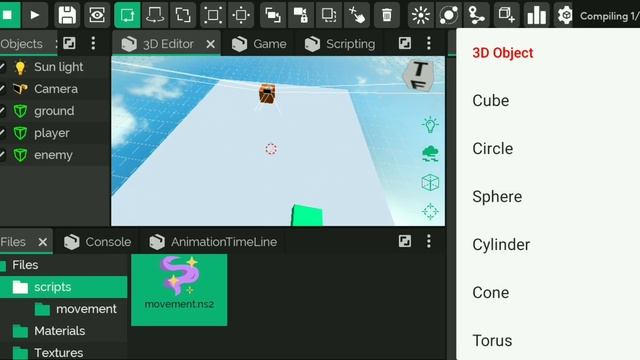Click the camera object in the viewport
Viewport: 640px width, 360px height.
pyautogui.click(x=267, y=94)
